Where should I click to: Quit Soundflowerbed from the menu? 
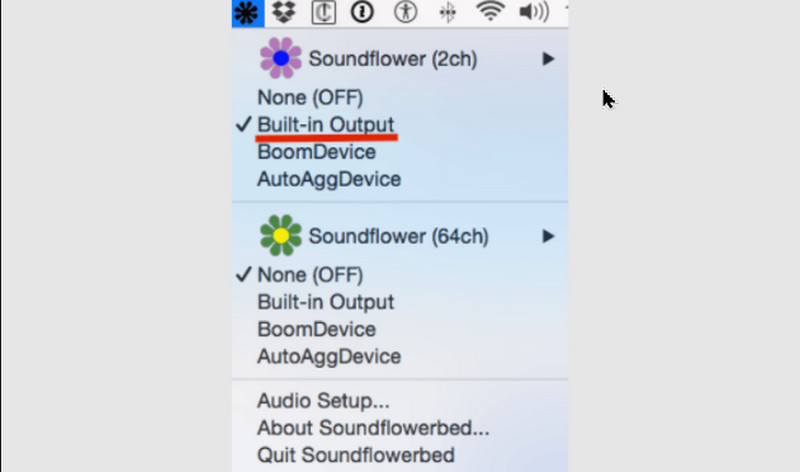(355, 456)
